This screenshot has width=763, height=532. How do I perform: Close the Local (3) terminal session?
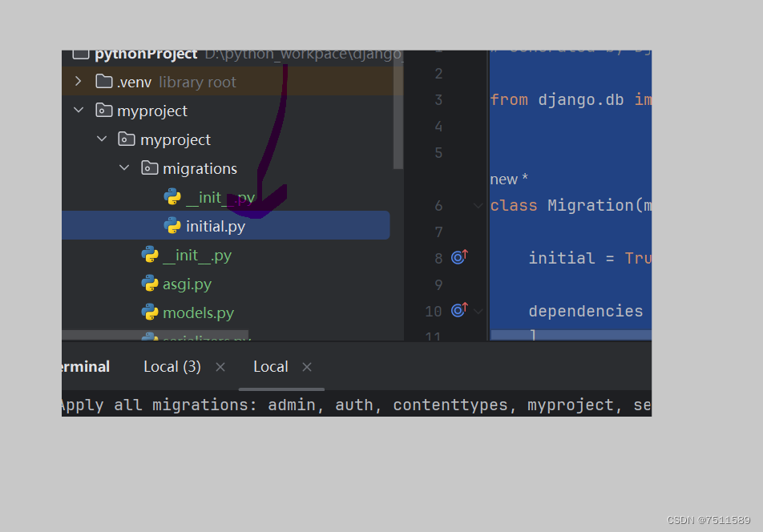pos(220,366)
